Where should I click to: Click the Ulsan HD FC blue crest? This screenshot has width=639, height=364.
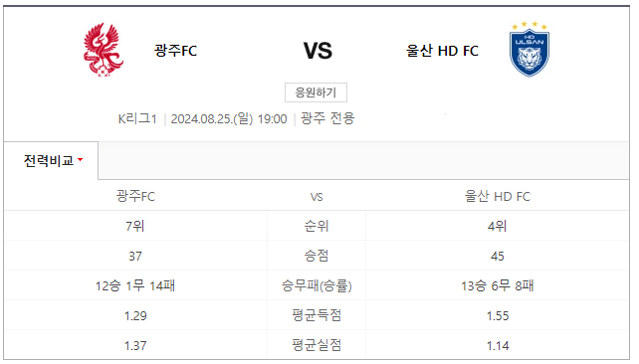click(x=530, y=49)
